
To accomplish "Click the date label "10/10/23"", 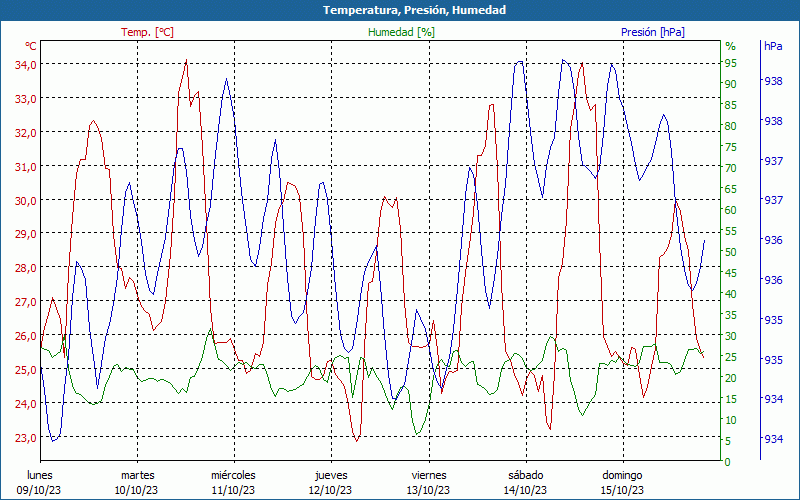I will (x=136, y=490).
